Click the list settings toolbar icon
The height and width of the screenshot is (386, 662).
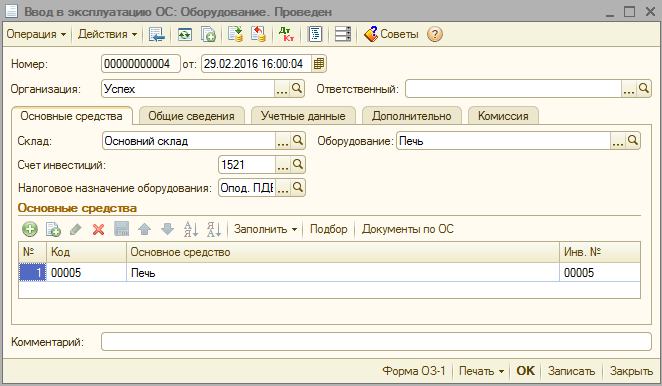tap(342, 34)
